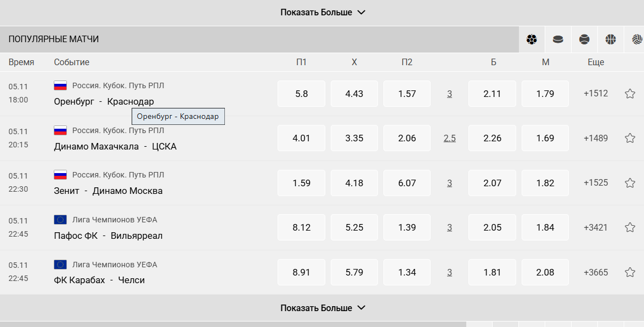Bet on Краснодар win at 1.57
This screenshot has width=644, height=327.
tap(407, 94)
